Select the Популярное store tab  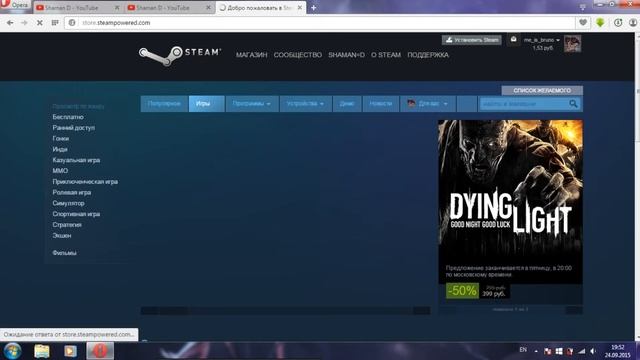pyautogui.click(x=164, y=104)
